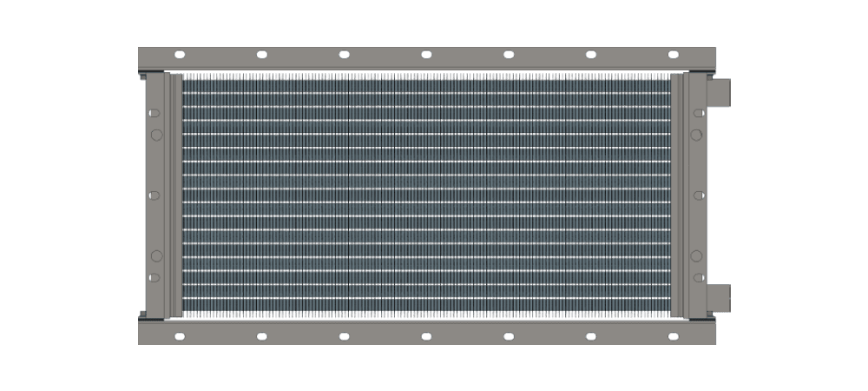Select the topmost hole on the left side bracket
This screenshot has height=391, width=868.
coord(155,113)
